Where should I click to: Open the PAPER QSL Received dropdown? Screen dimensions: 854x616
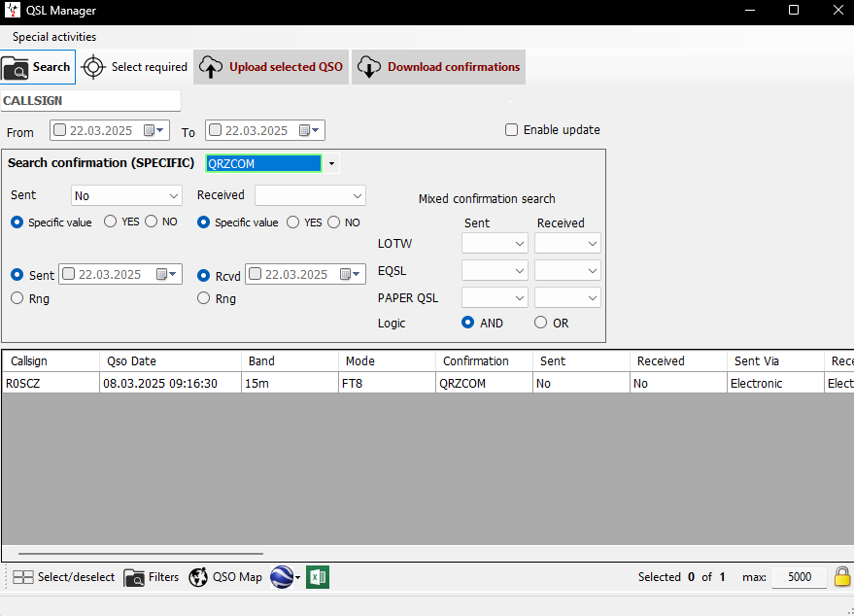click(567, 298)
